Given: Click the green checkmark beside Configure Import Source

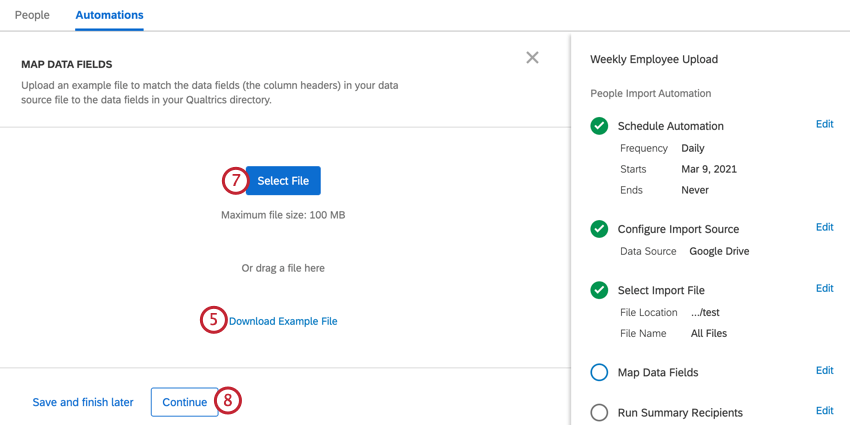Looking at the screenshot, I should (x=599, y=229).
